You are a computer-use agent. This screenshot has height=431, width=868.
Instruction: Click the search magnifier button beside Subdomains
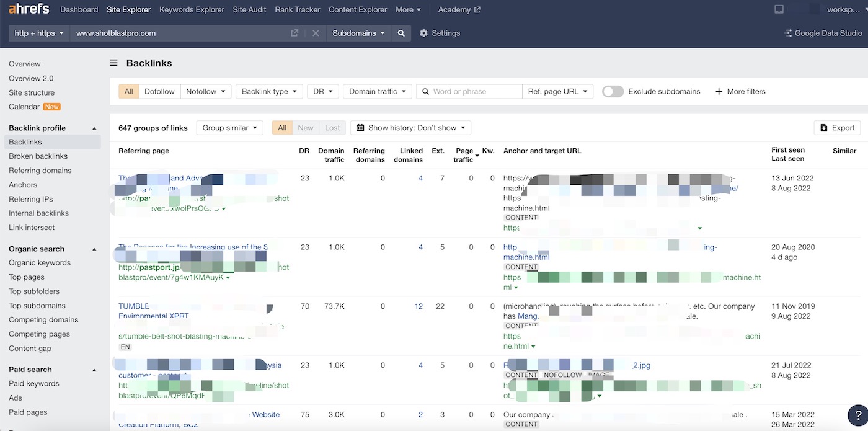click(x=401, y=33)
